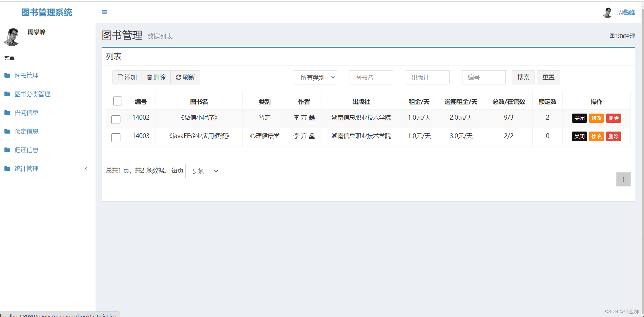Check the checkbox for book 14002

(116, 119)
